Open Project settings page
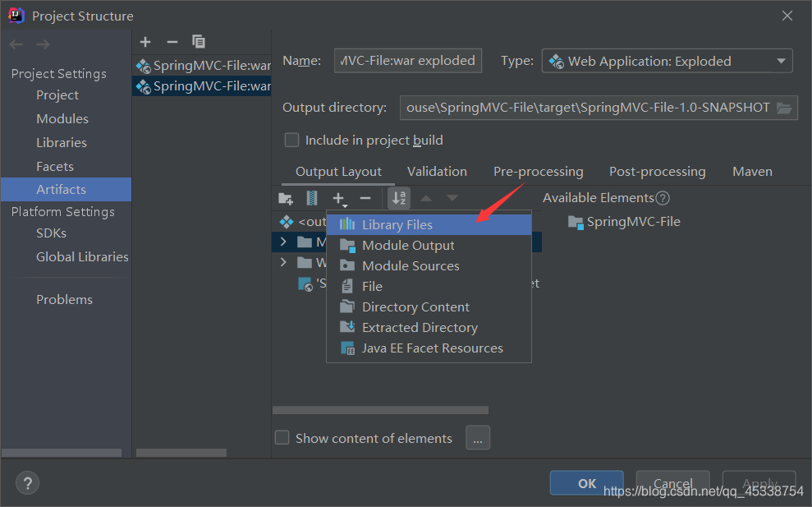Image resolution: width=812 pixels, height=507 pixels. point(57,94)
